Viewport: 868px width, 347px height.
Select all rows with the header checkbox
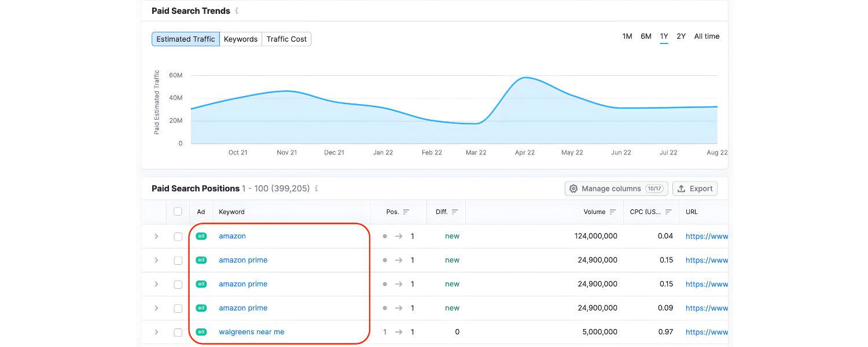(178, 212)
